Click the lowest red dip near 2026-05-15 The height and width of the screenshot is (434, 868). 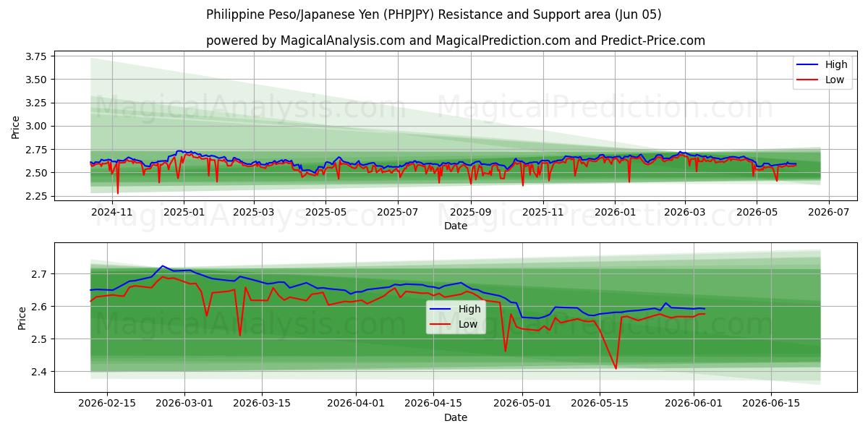616,368
